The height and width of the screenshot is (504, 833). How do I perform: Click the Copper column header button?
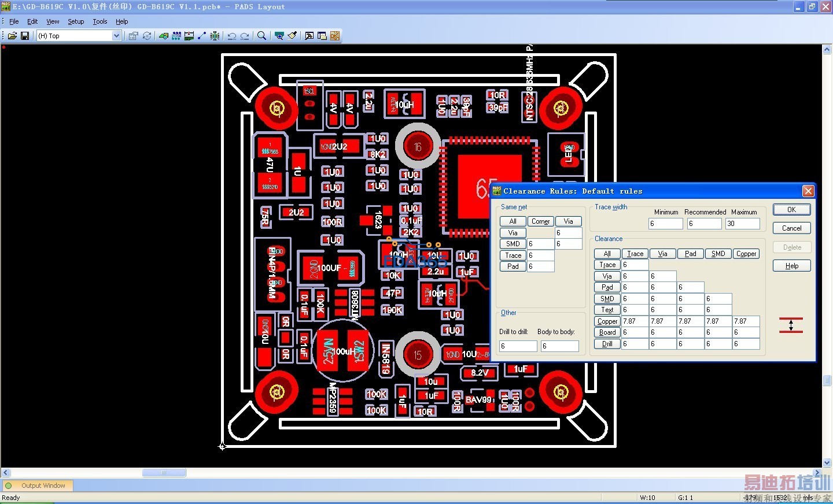[x=746, y=254]
